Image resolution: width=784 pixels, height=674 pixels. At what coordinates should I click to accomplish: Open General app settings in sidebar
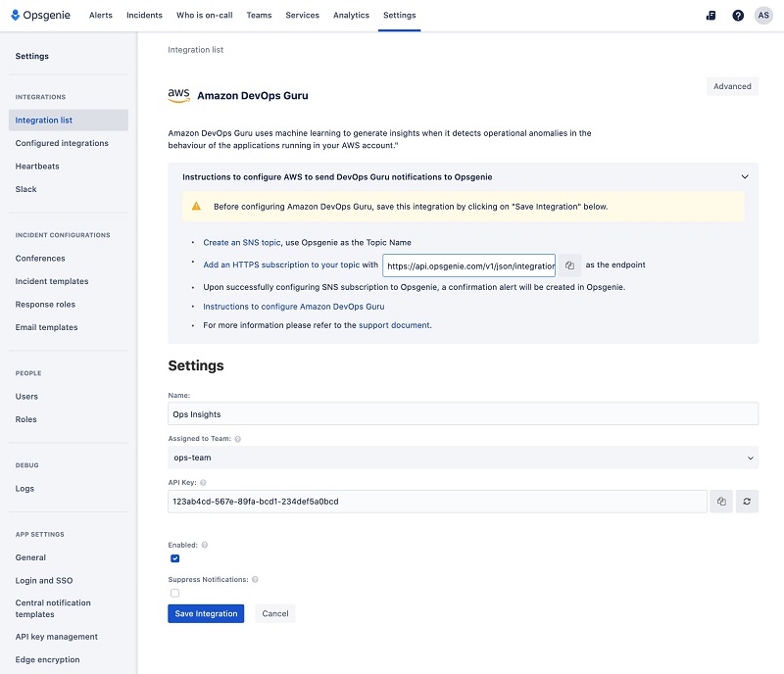pyautogui.click(x=30, y=557)
